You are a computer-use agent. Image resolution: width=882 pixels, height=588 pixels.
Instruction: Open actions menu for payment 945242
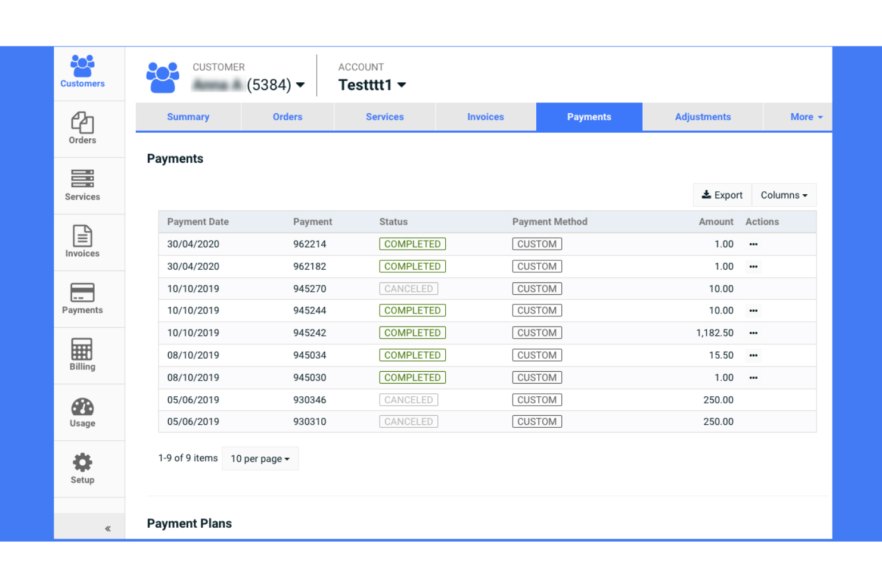753,333
